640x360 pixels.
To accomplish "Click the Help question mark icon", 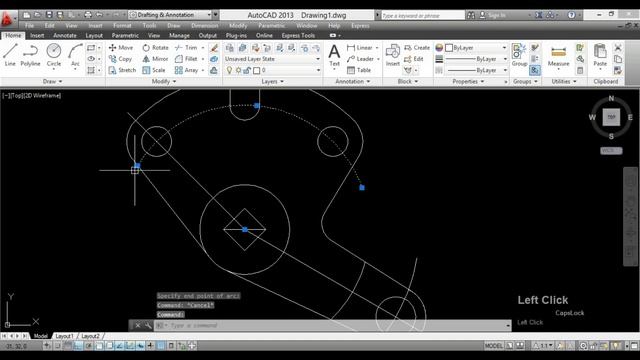I will click(571, 15).
